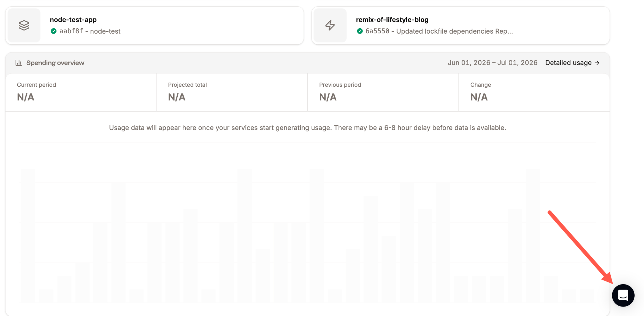Click the N/A value under Projected total
The height and width of the screenshot is (316, 644).
click(x=177, y=97)
